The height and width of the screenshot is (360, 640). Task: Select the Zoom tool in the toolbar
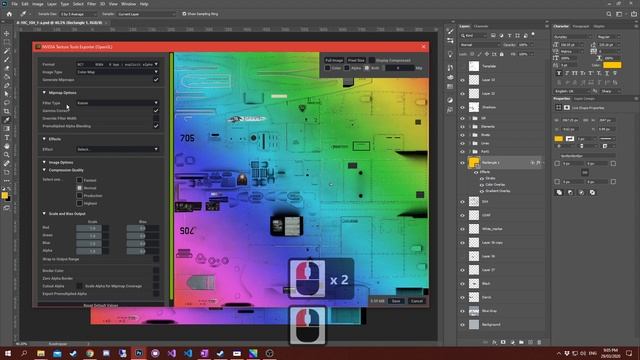tap(7, 155)
